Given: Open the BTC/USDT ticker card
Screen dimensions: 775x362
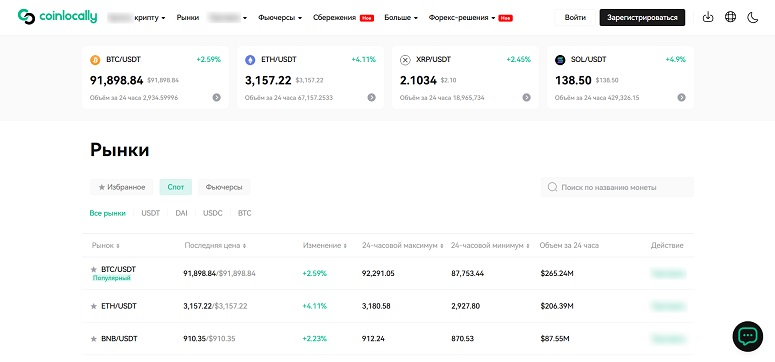Looking at the screenshot, I should (155, 78).
